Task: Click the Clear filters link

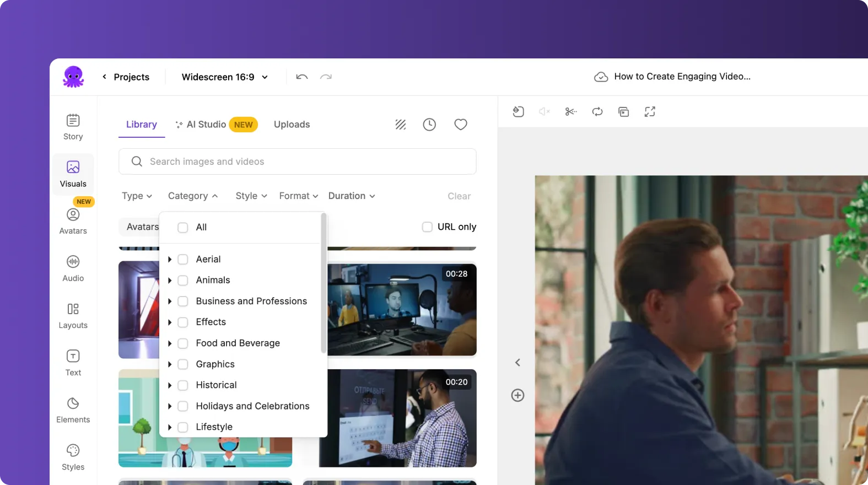Action: pyautogui.click(x=459, y=196)
